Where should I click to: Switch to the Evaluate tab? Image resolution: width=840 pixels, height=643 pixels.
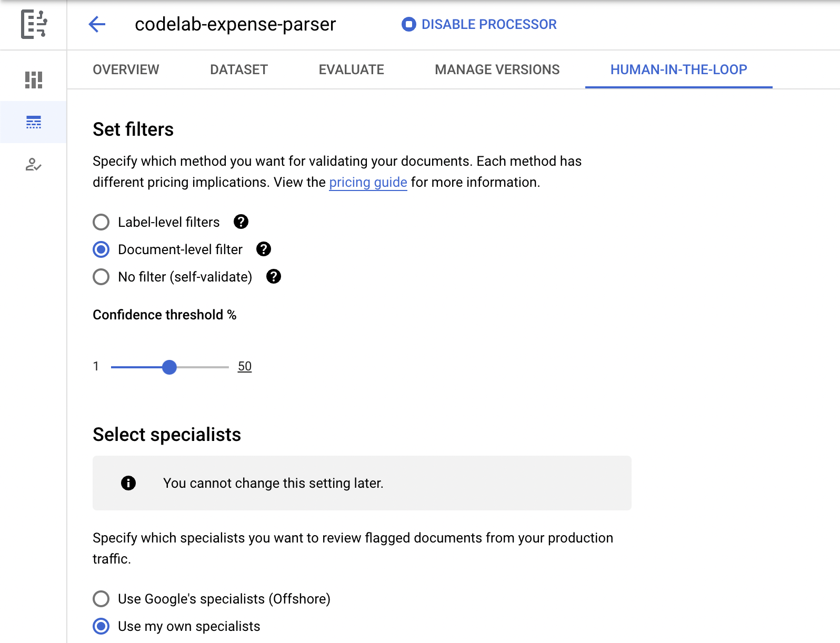tap(351, 69)
